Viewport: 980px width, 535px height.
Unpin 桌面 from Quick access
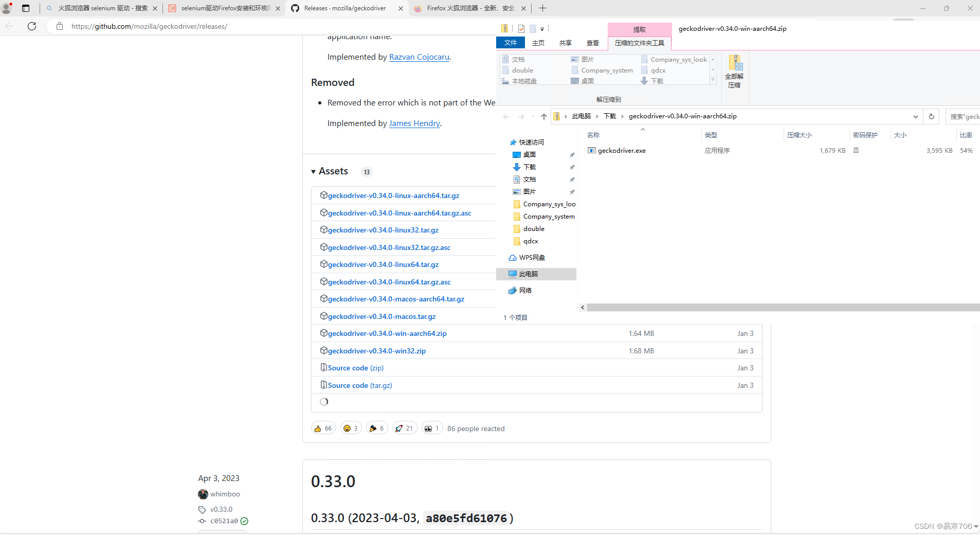coord(572,154)
